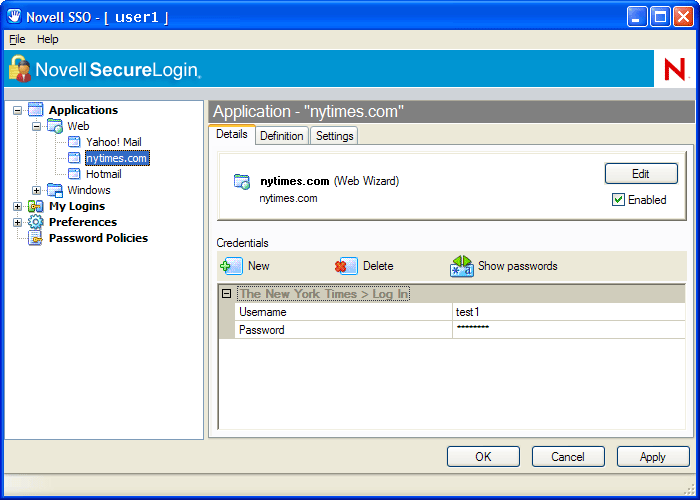
Task: Click the Cancel button
Action: 568,456
